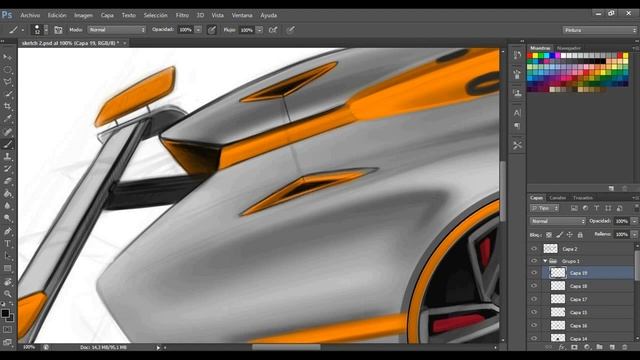This screenshot has height=360, width=640.
Task: Hide the Capa 17 layer
Action: [534, 299]
